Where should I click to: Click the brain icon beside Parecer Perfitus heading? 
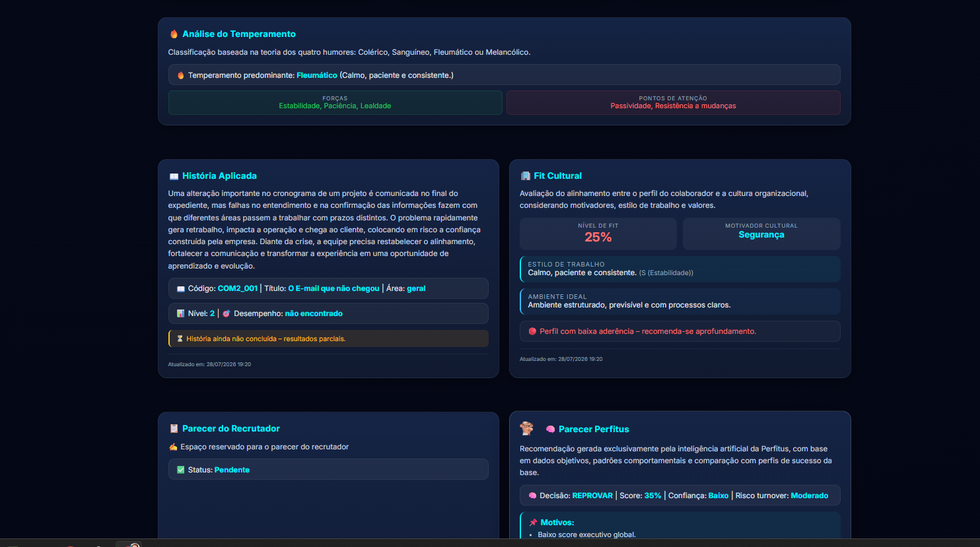[x=550, y=430]
